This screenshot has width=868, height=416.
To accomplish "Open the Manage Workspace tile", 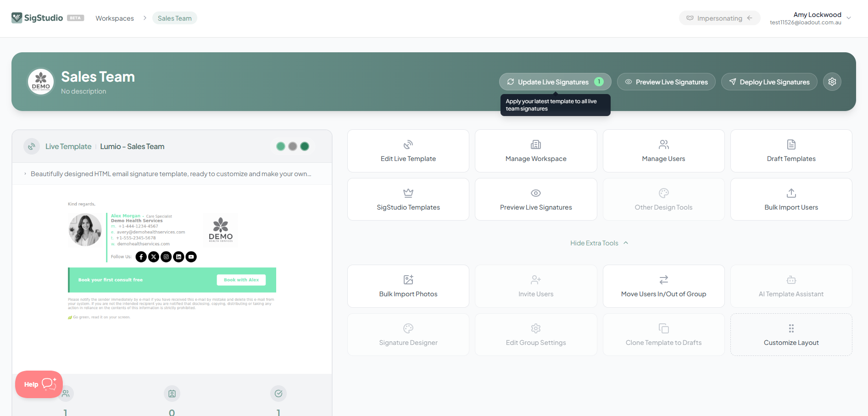I will [x=536, y=151].
